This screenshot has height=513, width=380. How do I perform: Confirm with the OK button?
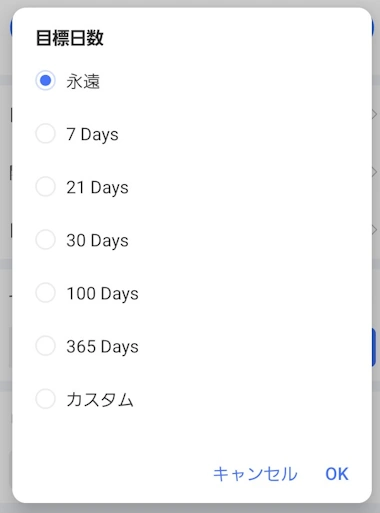[337, 474]
